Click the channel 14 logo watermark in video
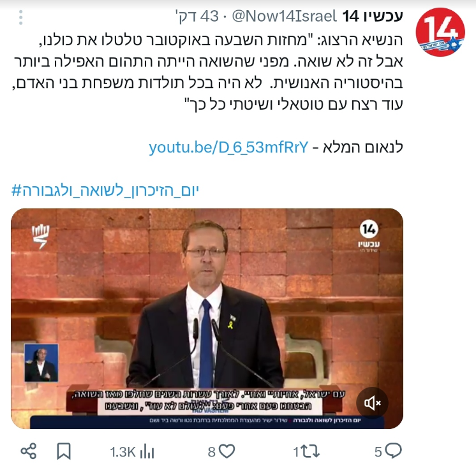476x468 pixels. tap(369, 236)
